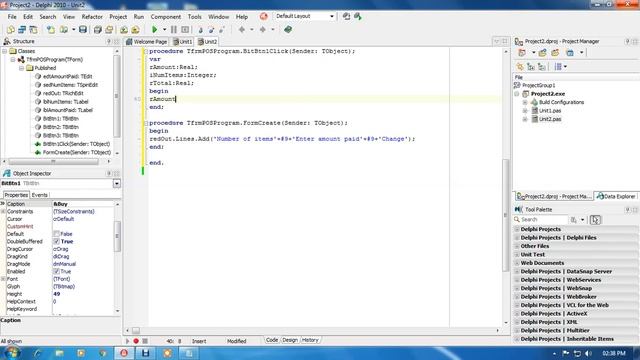Image resolution: width=640 pixels, height=360 pixels.
Task: Switch to the History view tab
Action: (x=310, y=340)
